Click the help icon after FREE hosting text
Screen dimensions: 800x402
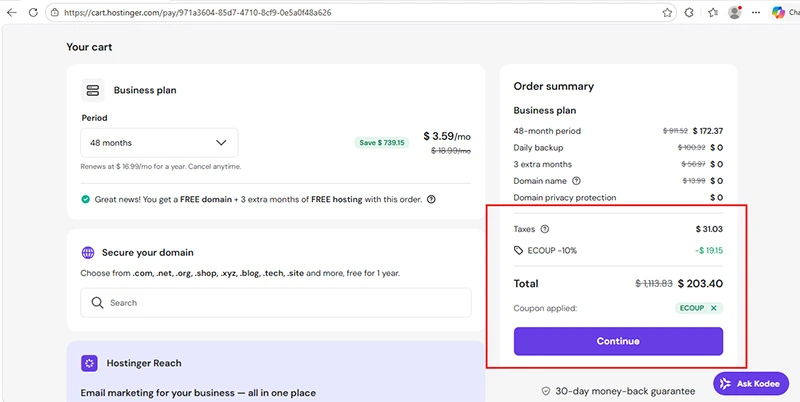(431, 199)
